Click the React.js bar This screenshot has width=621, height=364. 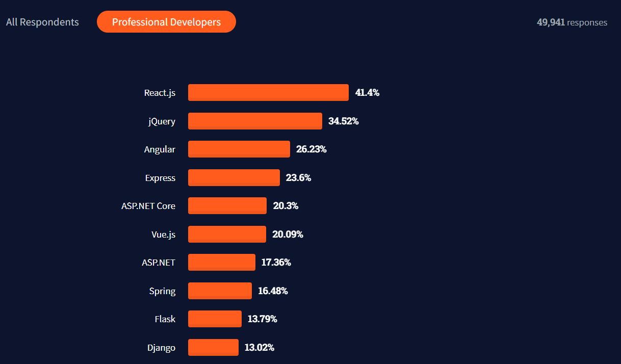(x=268, y=92)
